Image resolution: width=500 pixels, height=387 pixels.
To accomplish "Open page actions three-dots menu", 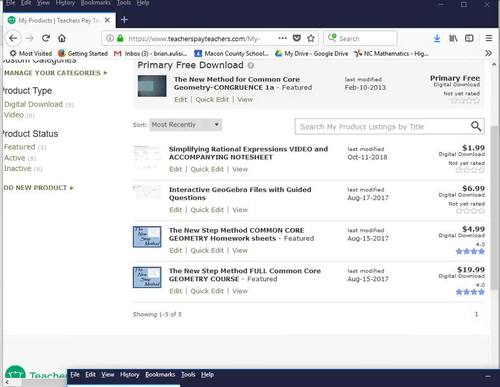I will pos(283,38).
